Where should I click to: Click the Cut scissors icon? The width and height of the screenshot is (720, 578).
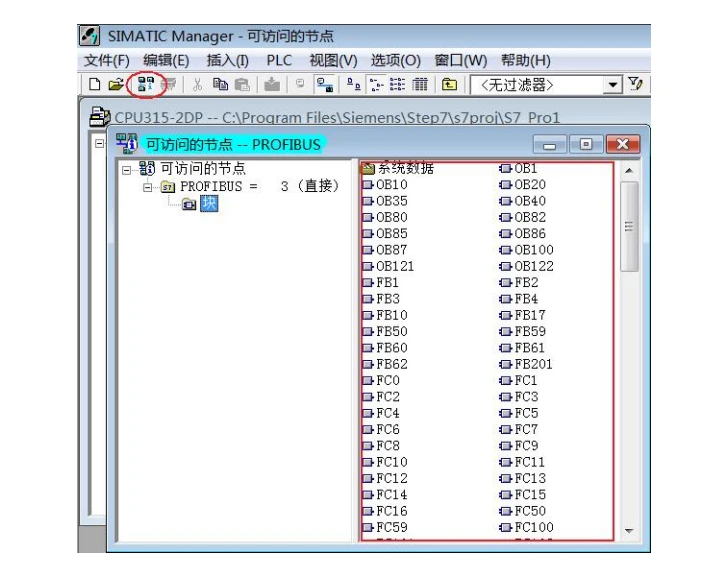[x=197, y=84]
